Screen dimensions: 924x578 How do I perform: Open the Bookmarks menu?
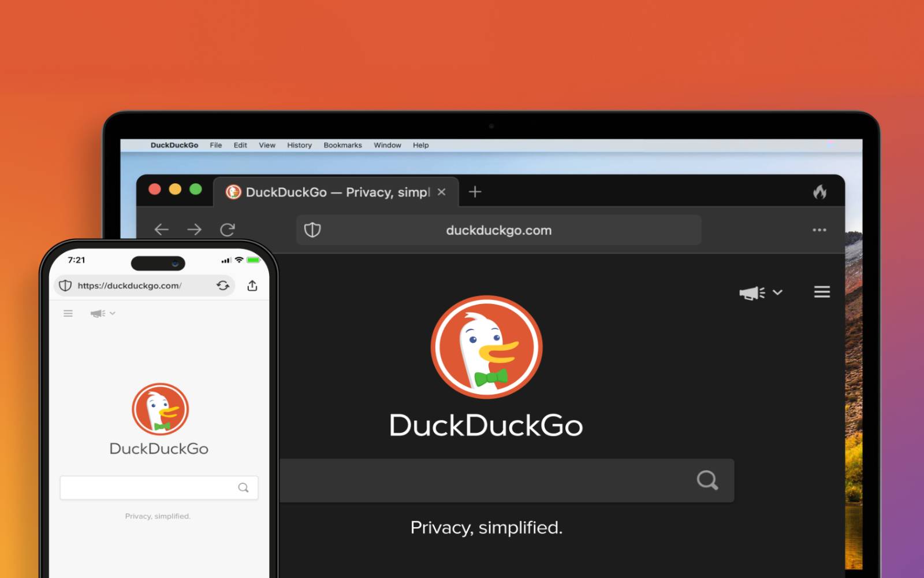(x=342, y=145)
